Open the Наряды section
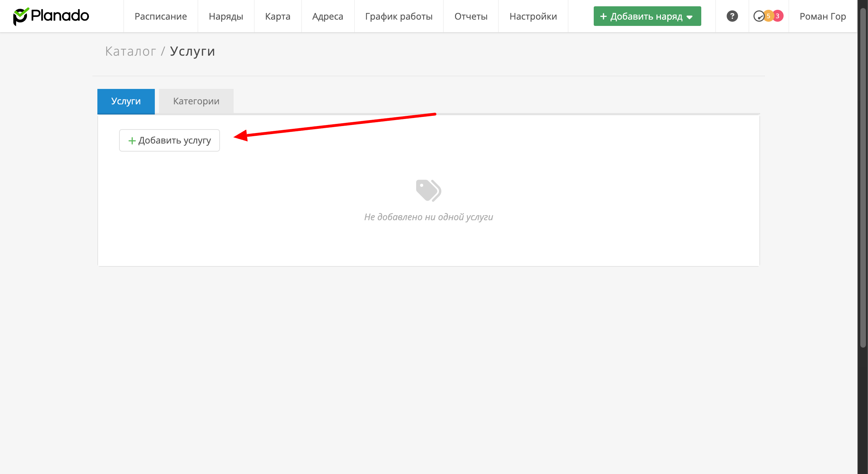This screenshot has width=868, height=474. (x=226, y=16)
